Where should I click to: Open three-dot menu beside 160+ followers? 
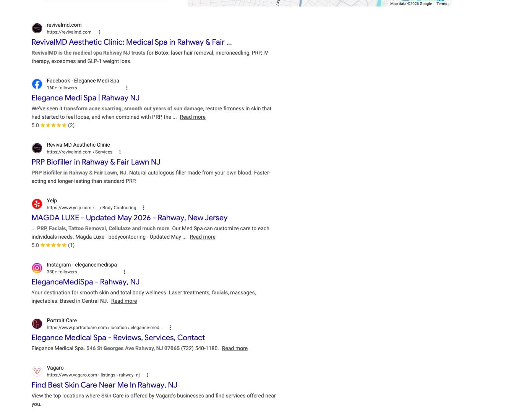(127, 88)
